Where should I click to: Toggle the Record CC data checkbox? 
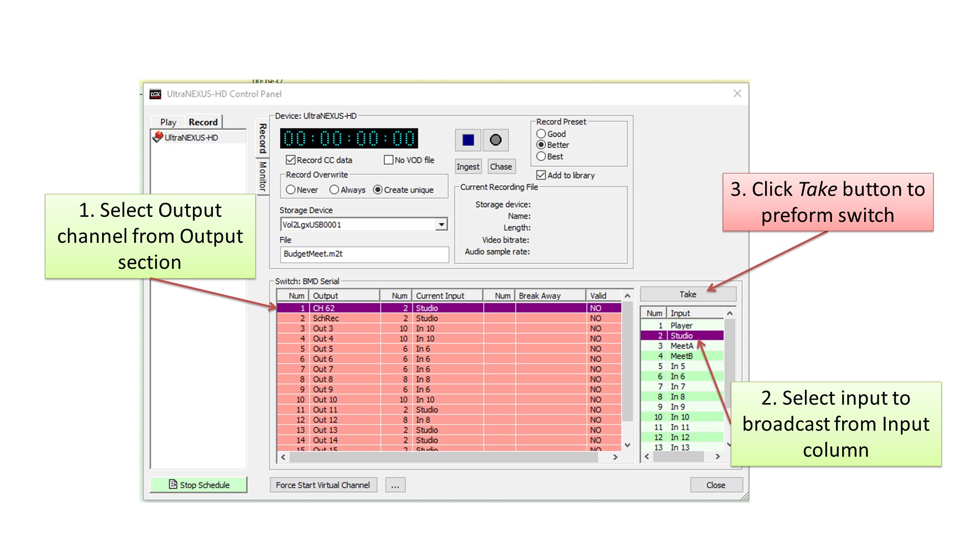[291, 160]
